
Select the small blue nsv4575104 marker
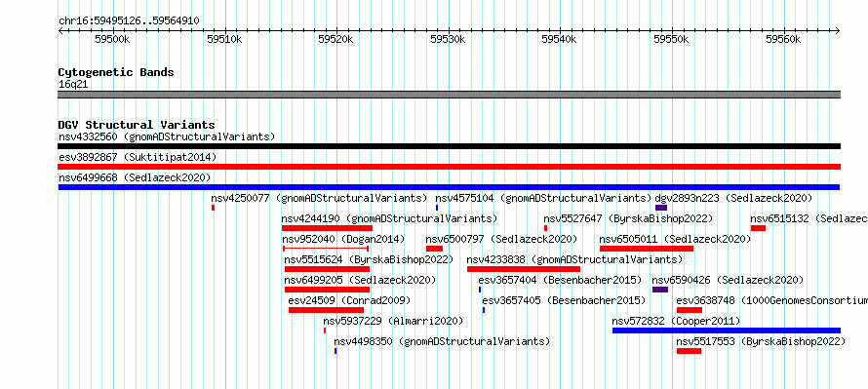point(437,208)
